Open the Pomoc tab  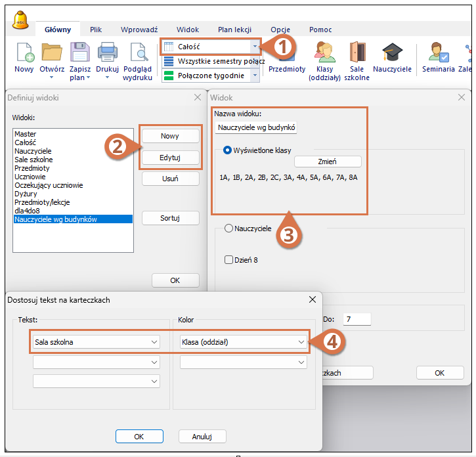pos(320,30)
